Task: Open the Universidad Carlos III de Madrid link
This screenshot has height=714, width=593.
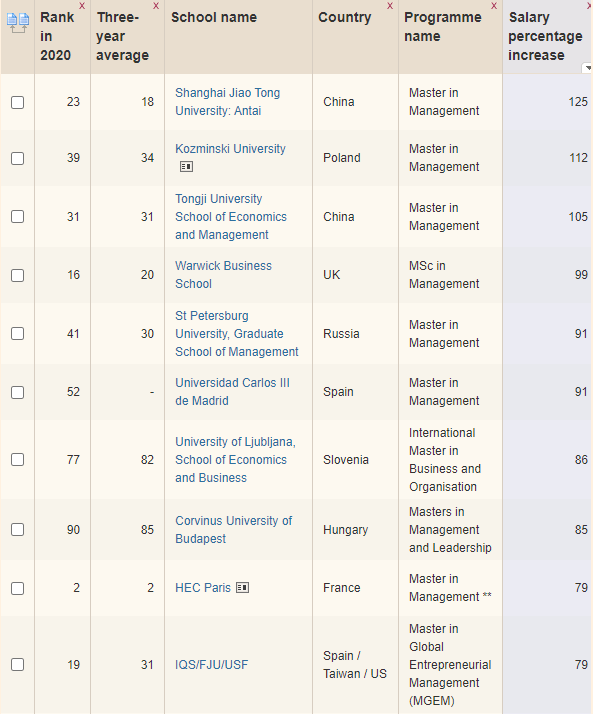Action: 232,392
